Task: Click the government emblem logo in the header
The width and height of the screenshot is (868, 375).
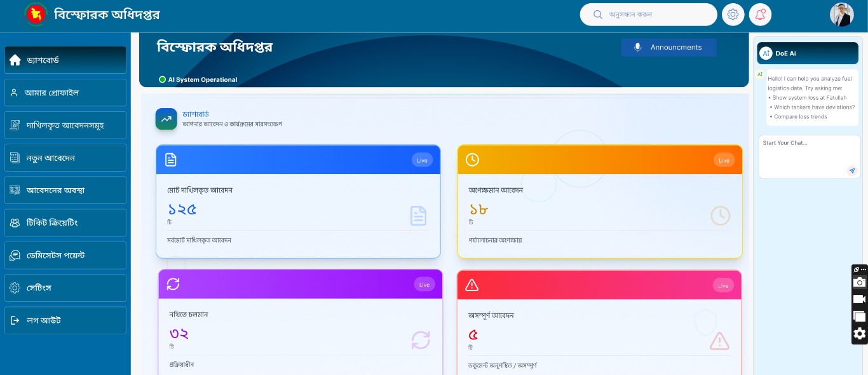Action: 36,15
